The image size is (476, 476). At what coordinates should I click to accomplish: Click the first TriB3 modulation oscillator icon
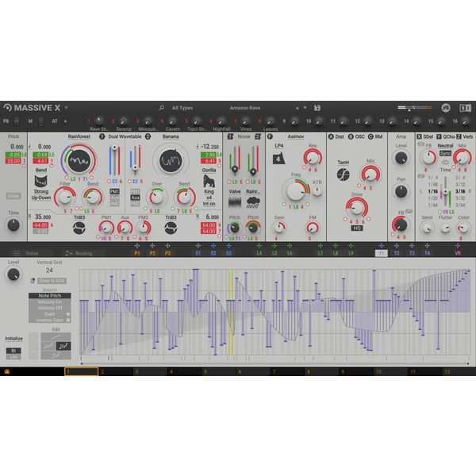79,228
